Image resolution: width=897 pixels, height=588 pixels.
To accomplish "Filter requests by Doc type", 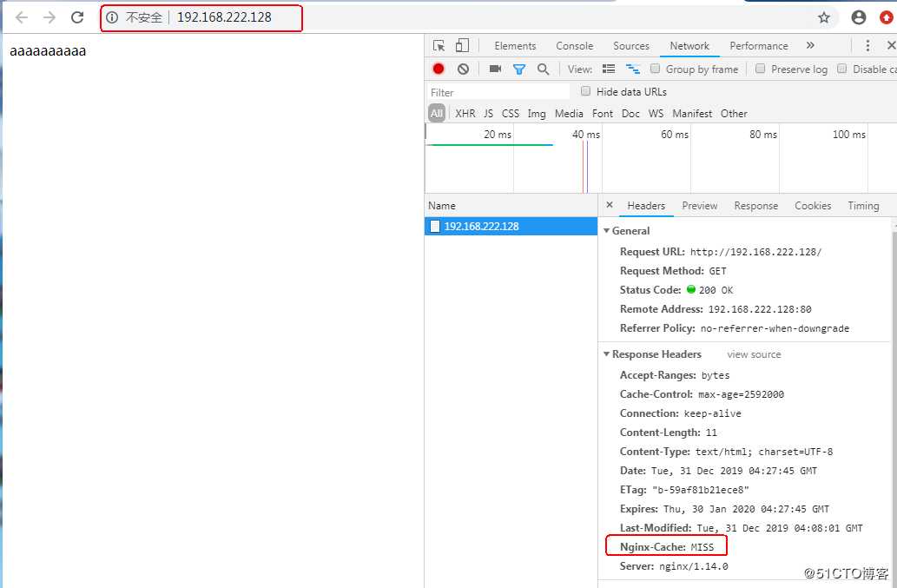I will tap(630, 113).
